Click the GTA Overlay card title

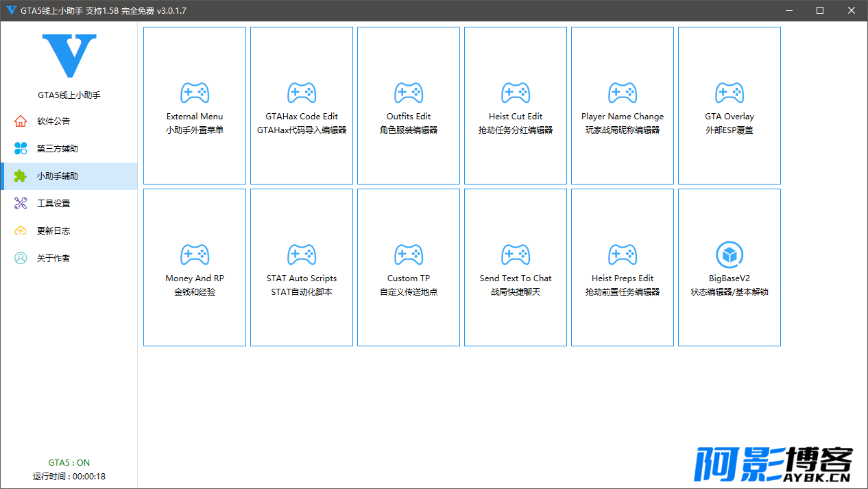(x=730, y=117)
